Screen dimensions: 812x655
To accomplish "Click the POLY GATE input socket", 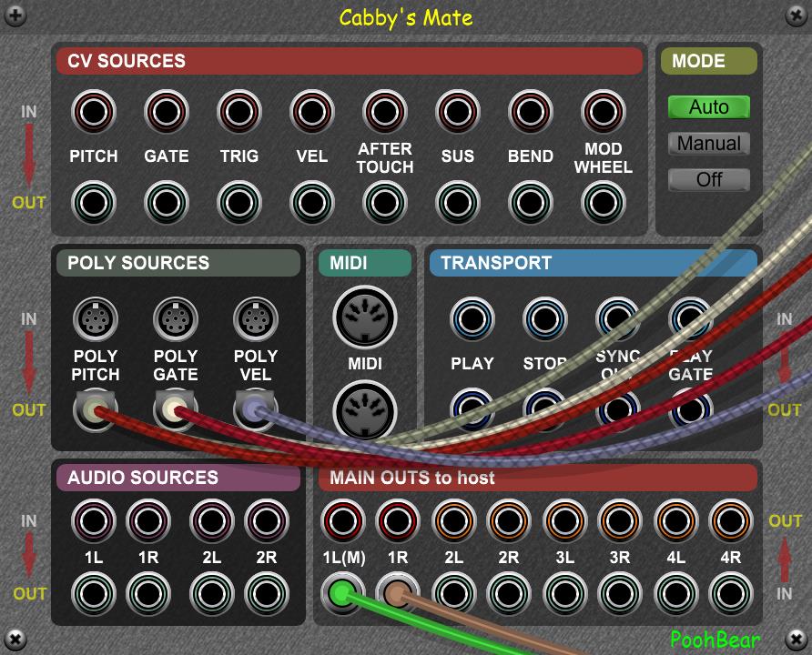I will tap(176, 319).
